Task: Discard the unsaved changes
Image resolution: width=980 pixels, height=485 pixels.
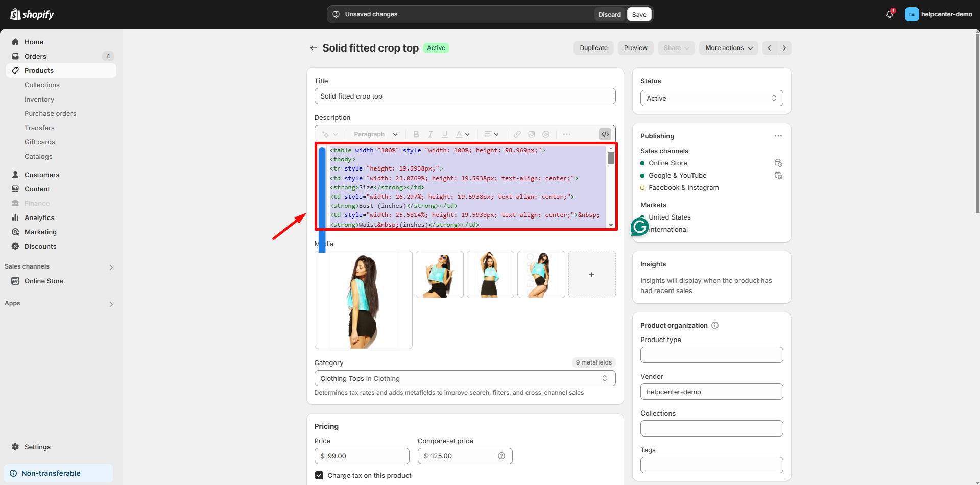Action: click(x=609, y=14)
